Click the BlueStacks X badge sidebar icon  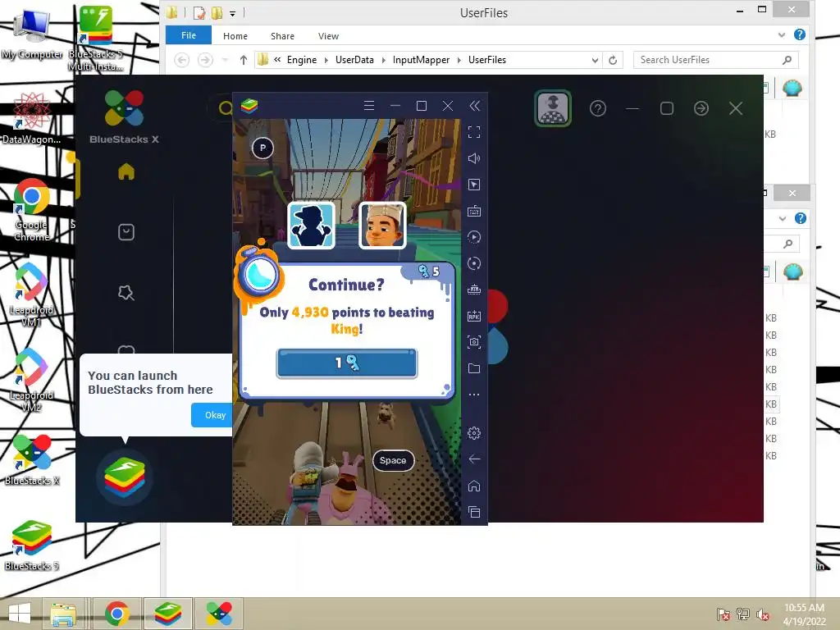[126, 293]
